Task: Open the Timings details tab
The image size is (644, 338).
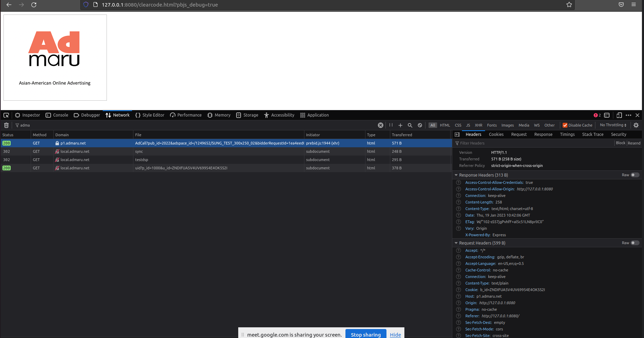Action: tap(567, 135)
